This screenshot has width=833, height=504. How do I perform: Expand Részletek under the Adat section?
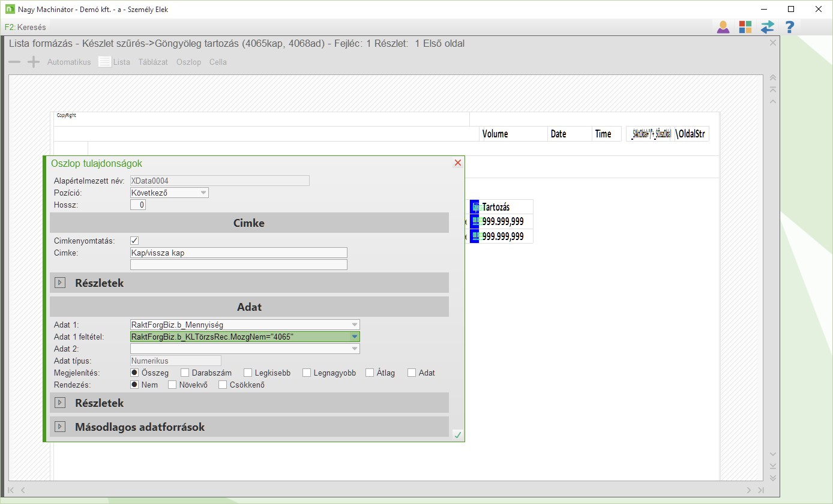pos(60,403)
